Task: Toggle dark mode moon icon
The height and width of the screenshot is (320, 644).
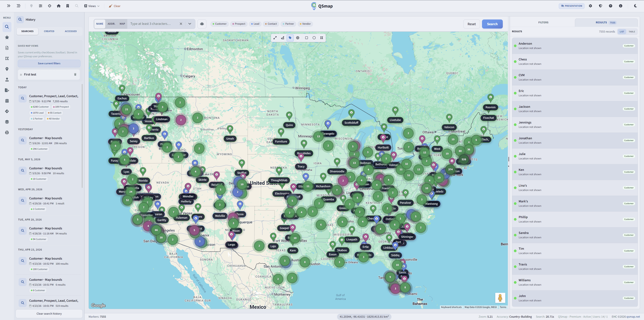Action: [635, 6]
